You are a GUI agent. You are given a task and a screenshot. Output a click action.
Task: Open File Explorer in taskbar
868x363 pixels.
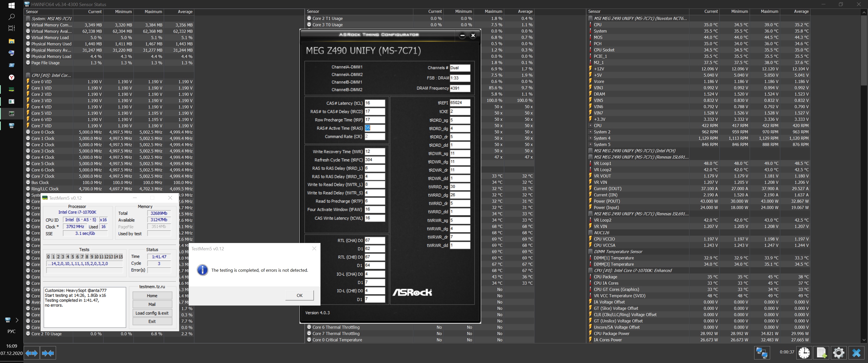[11, 41]
